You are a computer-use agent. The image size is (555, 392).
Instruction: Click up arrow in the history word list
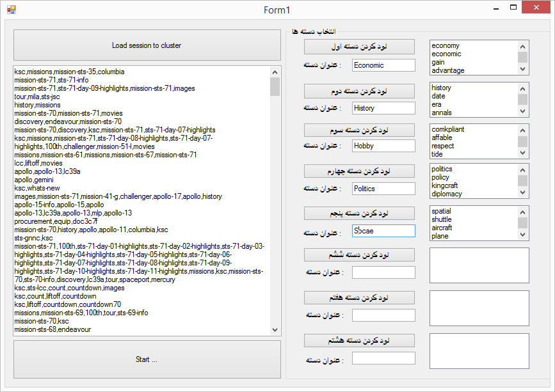tap(523, 88)
